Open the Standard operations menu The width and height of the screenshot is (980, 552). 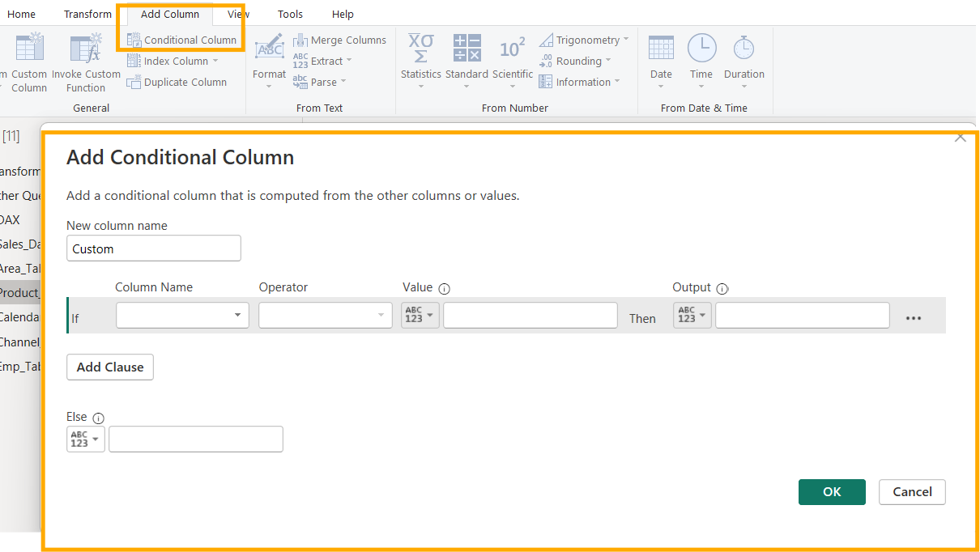pyautogui.click(x=467, y=61)
